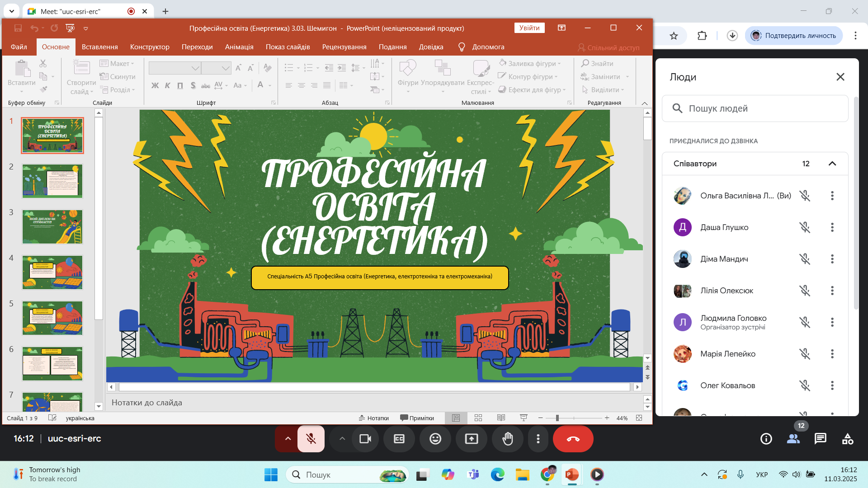The image size is (868, 488).
Task: Increase font size icon
Action: [x=239, y=68]
